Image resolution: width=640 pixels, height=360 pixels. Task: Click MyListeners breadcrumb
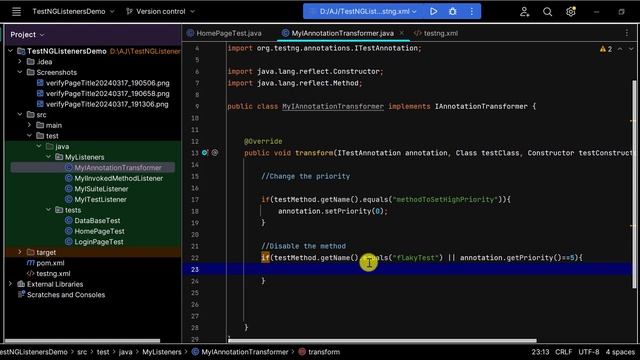162,352
